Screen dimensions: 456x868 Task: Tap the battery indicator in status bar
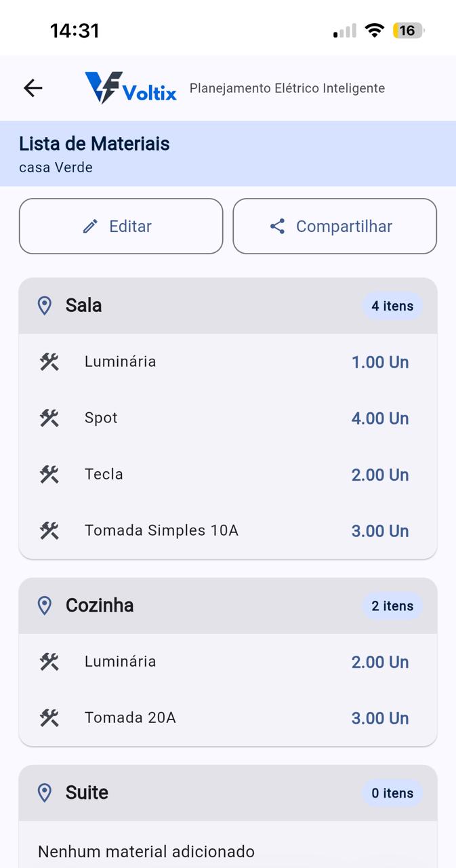pos(409,30)
